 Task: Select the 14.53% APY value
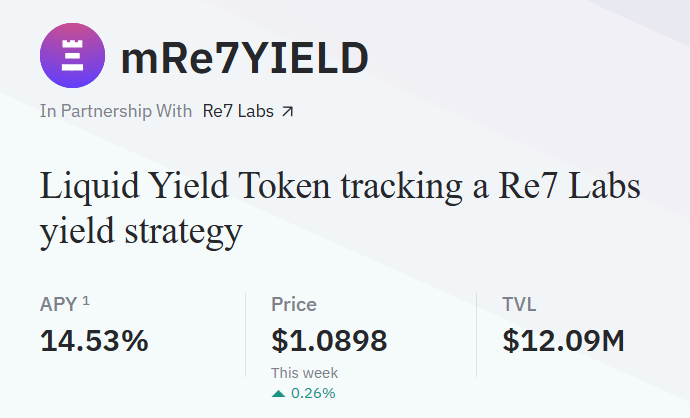(94, 341)
